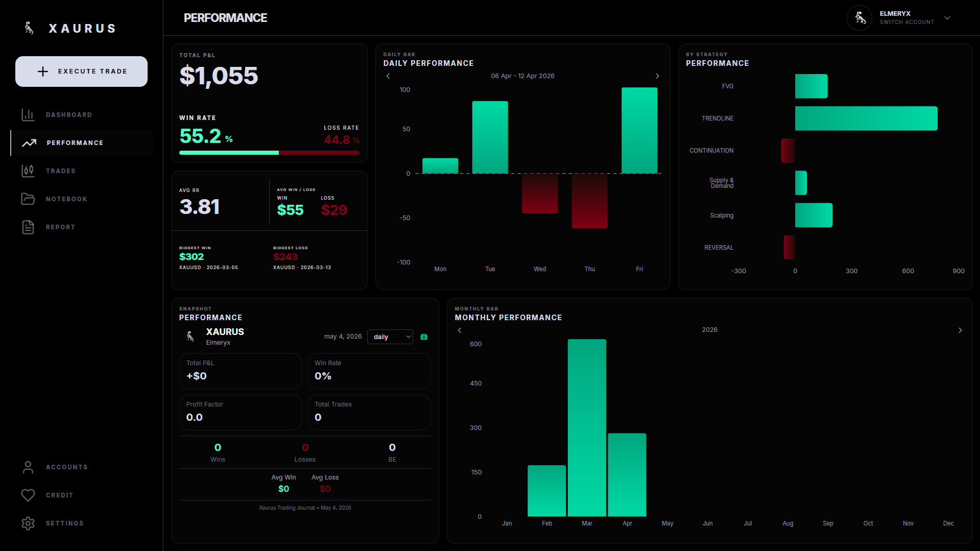Click the Accounts person icon
The width and height of the screenshot is (980, 551).
tap(28, 467)
